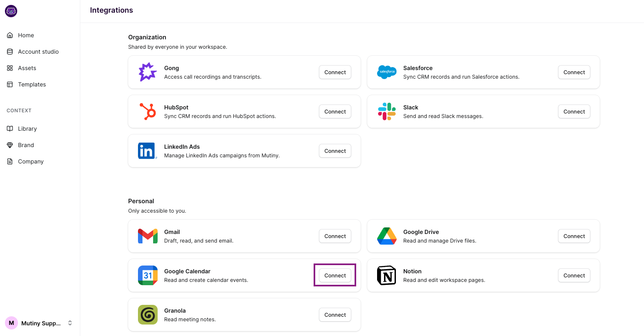Click "Send and read Slack messages."
The image size is (644, 336).
point(443,116)
